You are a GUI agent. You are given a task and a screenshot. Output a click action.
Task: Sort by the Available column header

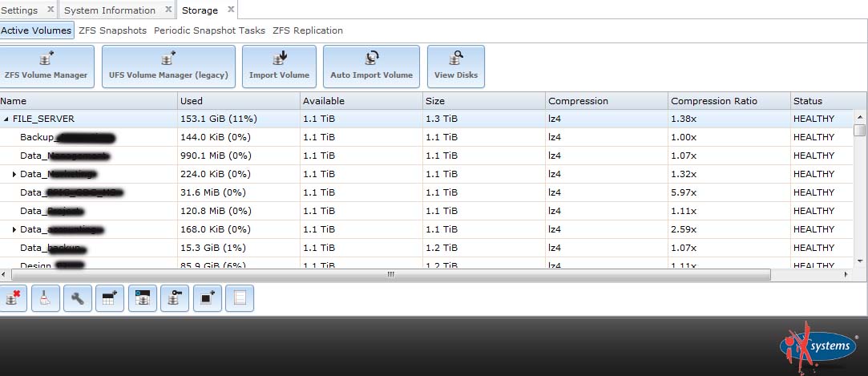pos(361,101)
